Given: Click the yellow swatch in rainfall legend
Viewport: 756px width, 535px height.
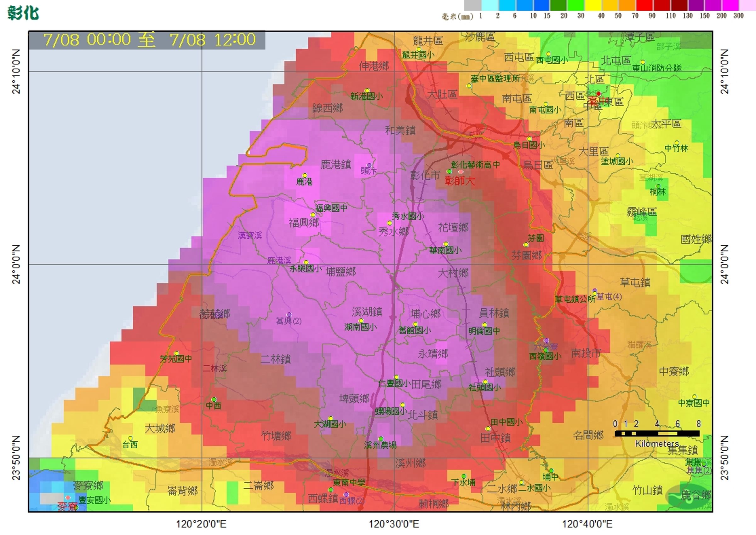Looking at the screenshot, I should 593,5.
